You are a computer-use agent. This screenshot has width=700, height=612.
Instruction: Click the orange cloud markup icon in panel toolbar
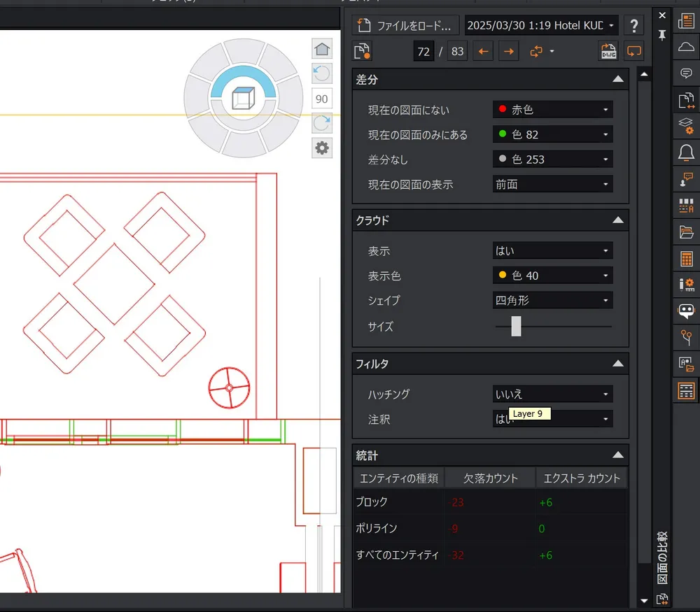634,51
